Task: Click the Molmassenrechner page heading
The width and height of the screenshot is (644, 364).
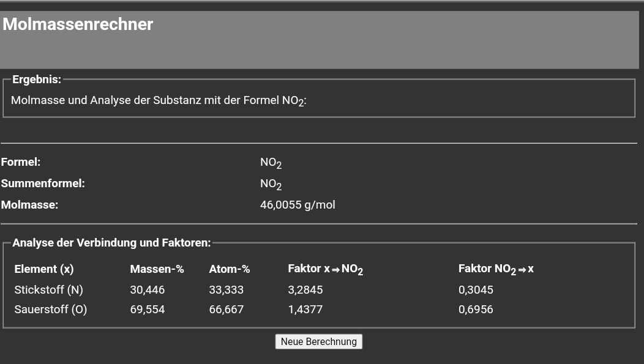Action: (78, 24)
